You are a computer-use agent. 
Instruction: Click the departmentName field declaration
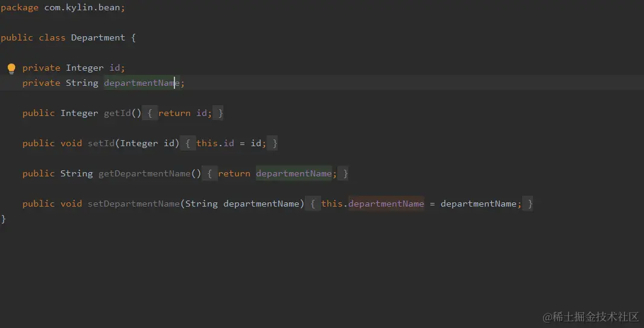(x=142, y=83)
